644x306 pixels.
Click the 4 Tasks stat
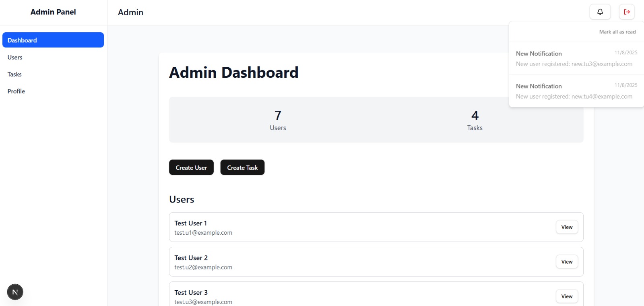475,120
